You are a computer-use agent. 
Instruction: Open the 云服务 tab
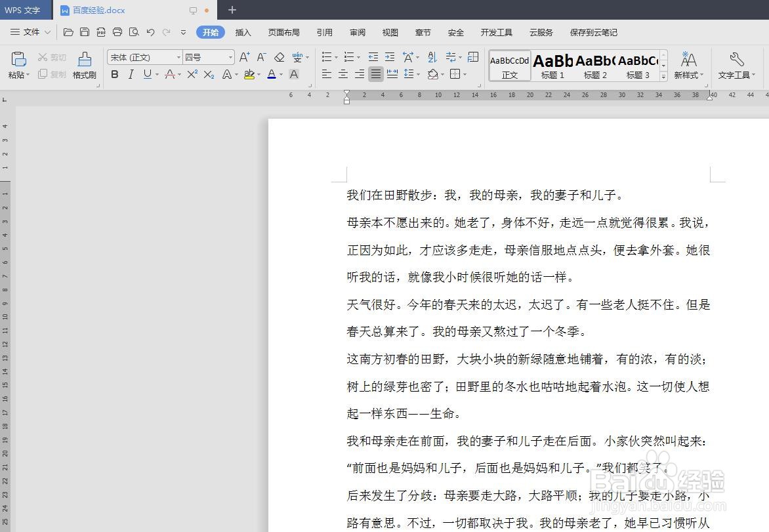pyautogui.click(x=541, y=32)
